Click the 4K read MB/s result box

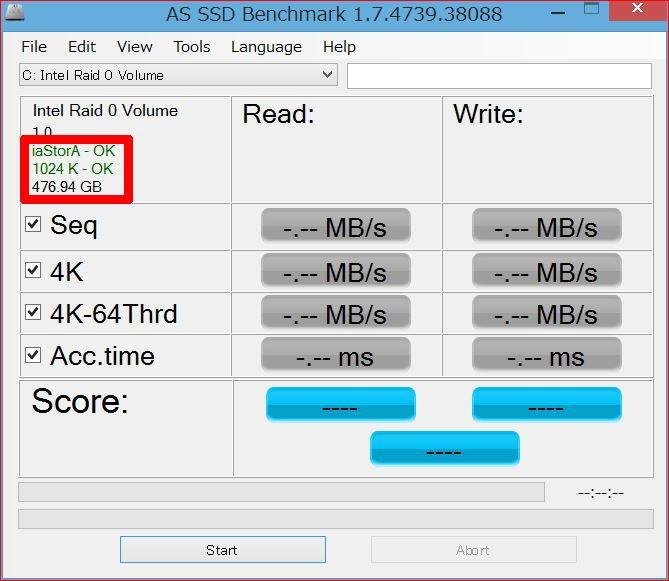pos(336,270)
